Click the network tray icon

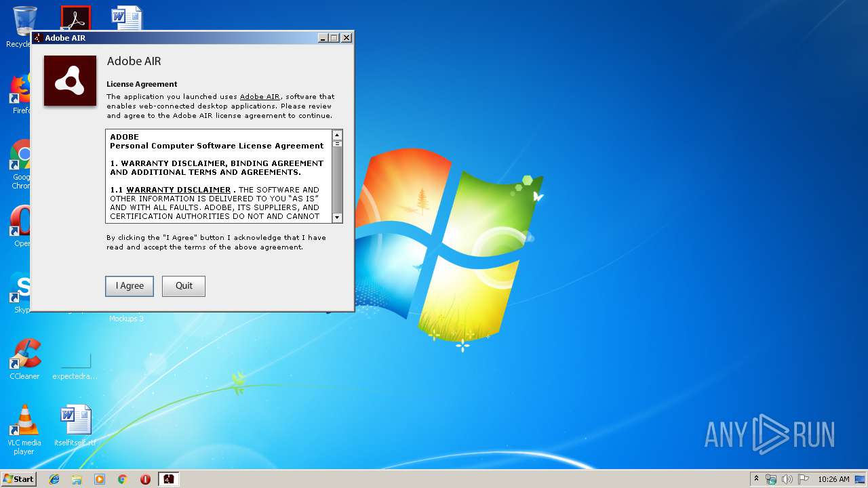(x=771, y=479)
